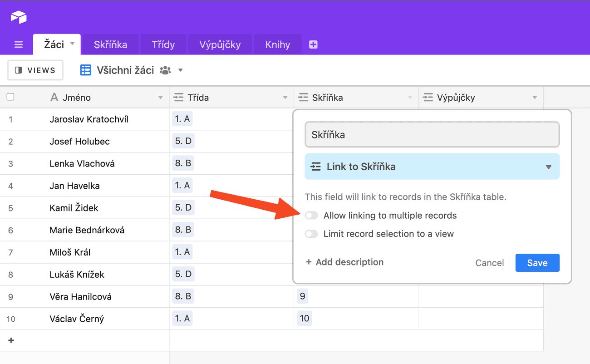Switch to the Skříňka table tab

[x=110, y=44]
